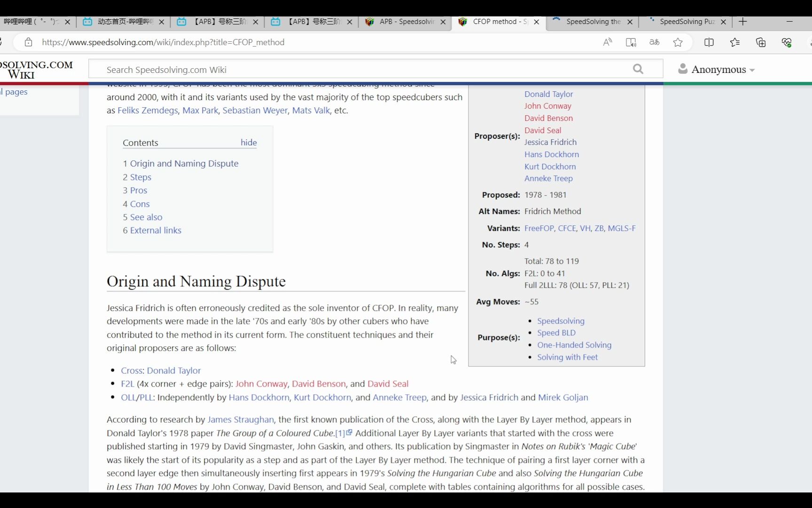Open the Read aloud icon in address bar
Viewport: 812px width, 508px height.
click(608, 42)
